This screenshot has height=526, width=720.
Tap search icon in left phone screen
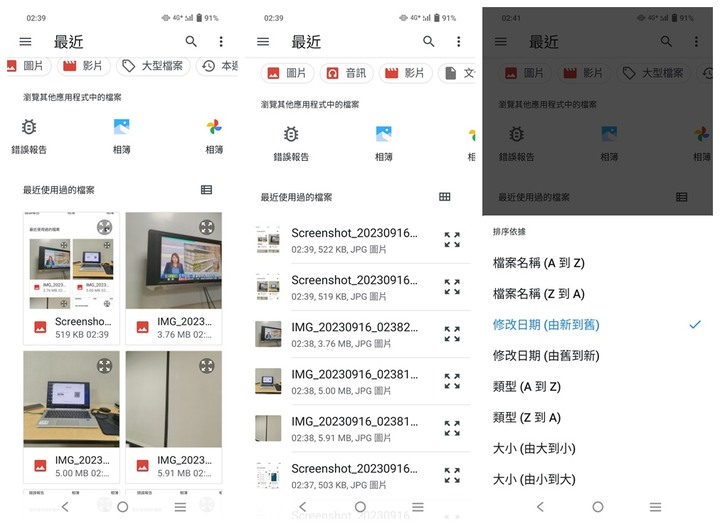(x=191, y=42)
